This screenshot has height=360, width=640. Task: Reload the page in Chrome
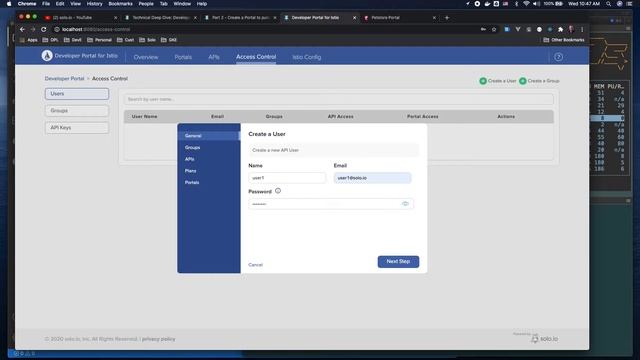tap(44, 29)
